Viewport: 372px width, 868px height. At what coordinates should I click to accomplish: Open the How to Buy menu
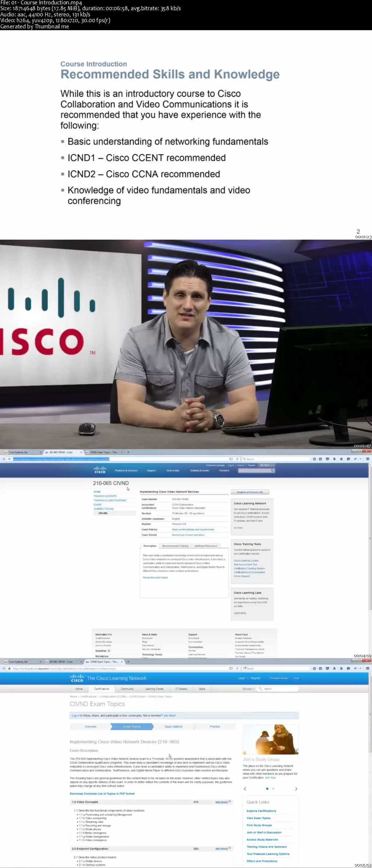(173, 471)
